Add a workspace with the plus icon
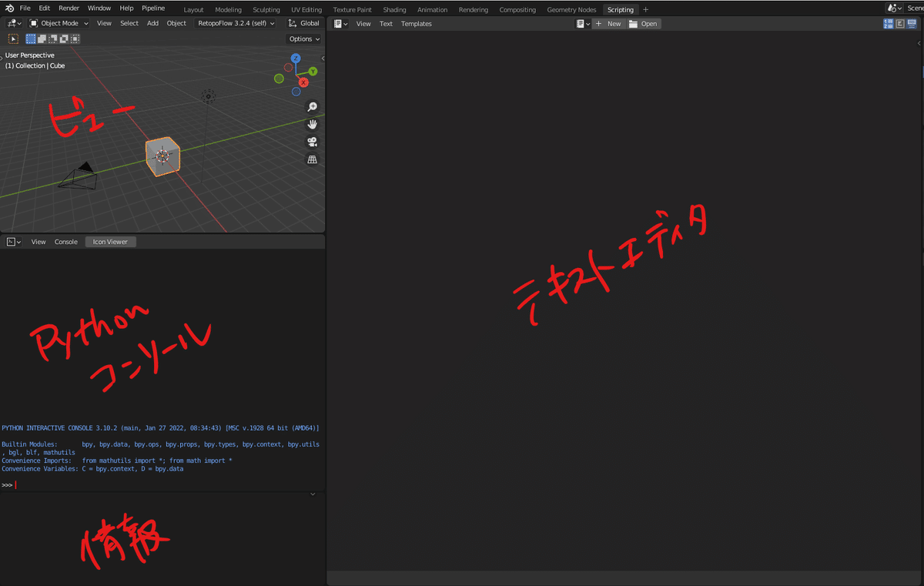The image size is (924, 586). click(645, 9)
